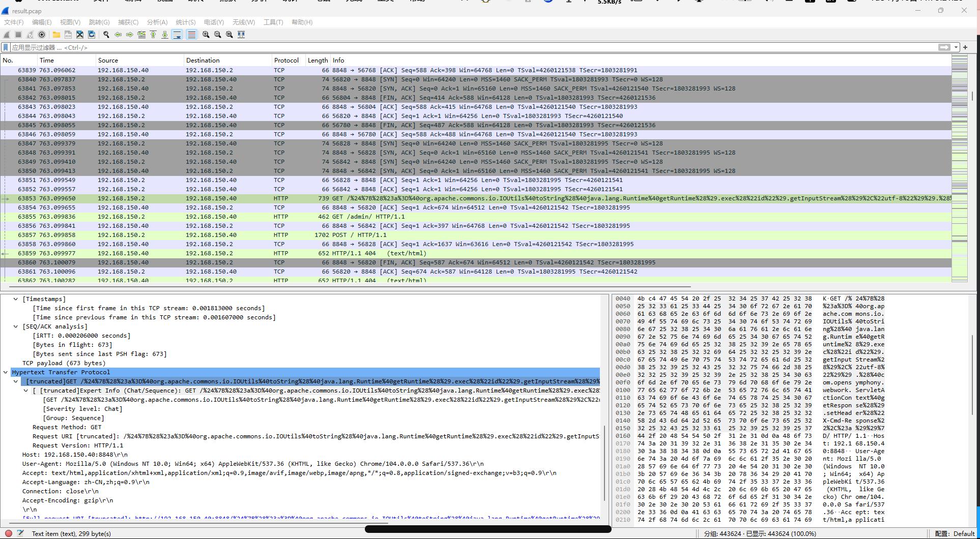Zoom out the main window text
Viewport: 980px width, 539px height.
[x=218, y=35]
